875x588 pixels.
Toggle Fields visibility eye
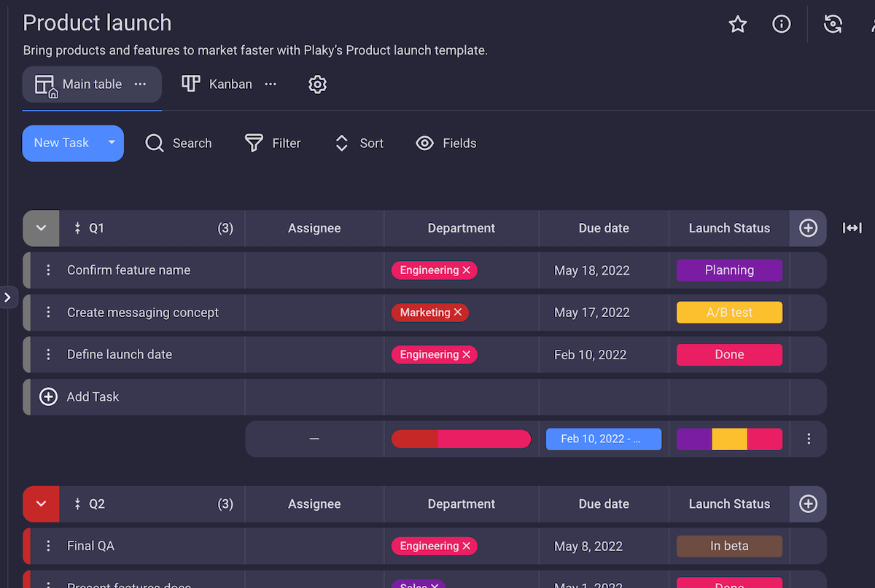[x=424, y=144]
